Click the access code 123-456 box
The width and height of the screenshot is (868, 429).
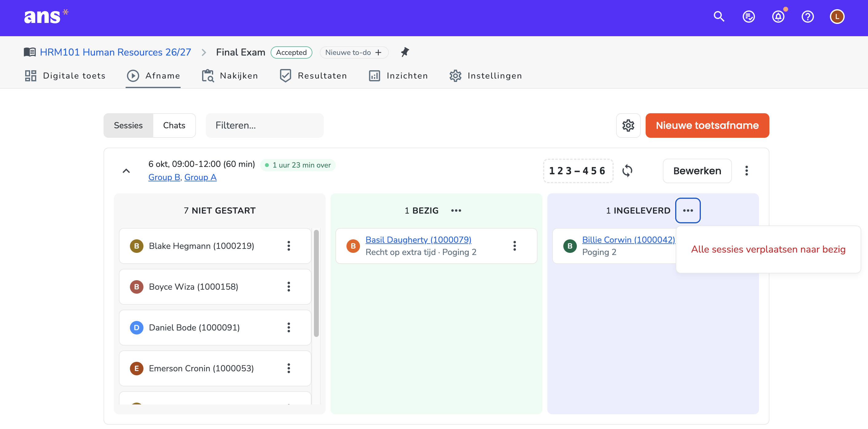pyautogui.click(x=578, y=171)
